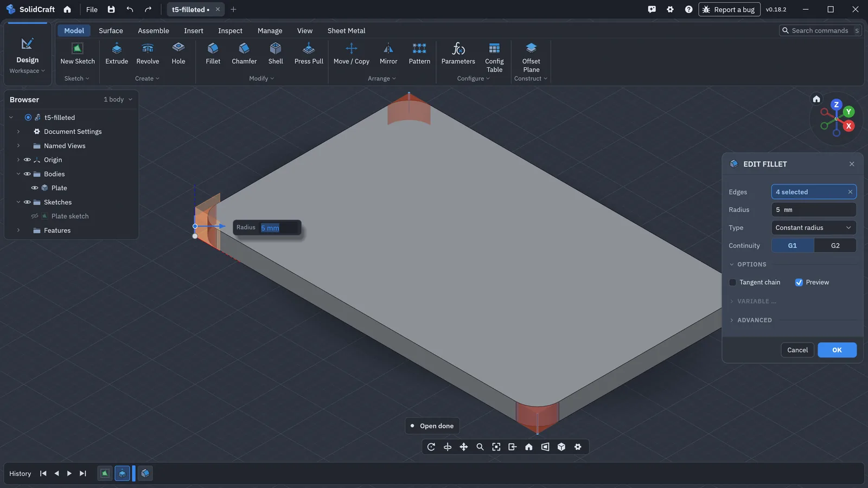Select the Revolve tool
Image resolution: width=868 pixels, height=488 pixels.
tap(148, 54)
